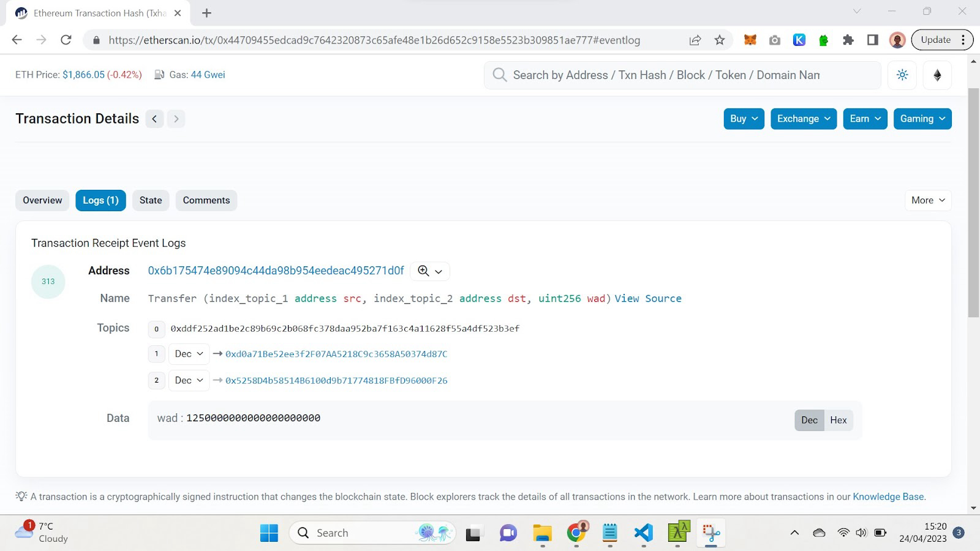The image size is (980, 551).
Task: Bookmark this page with the star icon
Action: (720, 40)
